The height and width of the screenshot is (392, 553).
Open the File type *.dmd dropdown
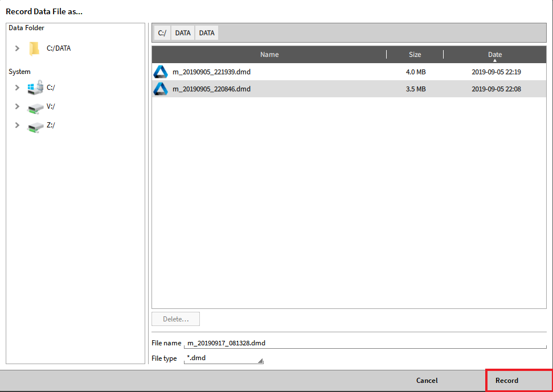(x=224, y=358)
